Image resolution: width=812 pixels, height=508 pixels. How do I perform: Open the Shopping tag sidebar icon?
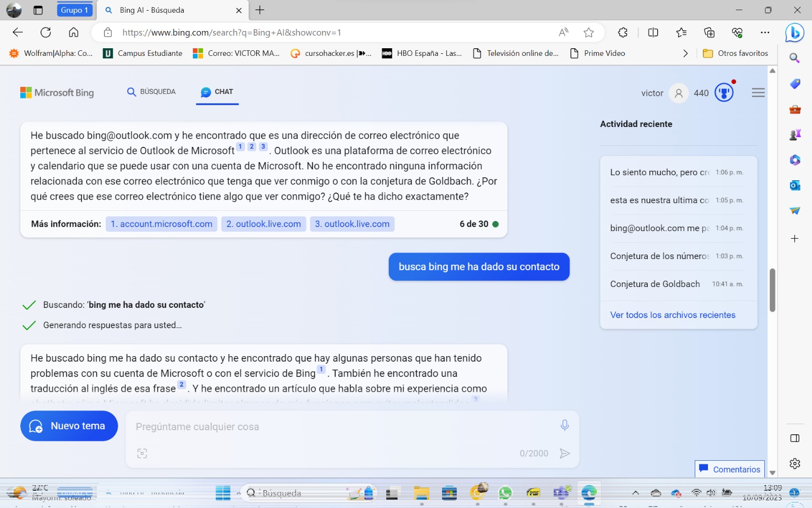(x=795, y=84)
